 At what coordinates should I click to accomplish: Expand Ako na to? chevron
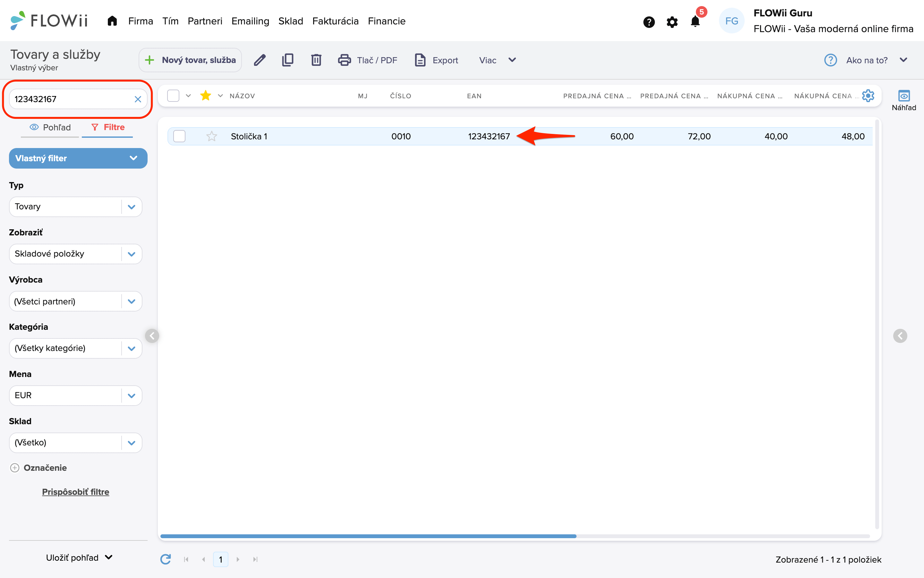click(903, 60)
